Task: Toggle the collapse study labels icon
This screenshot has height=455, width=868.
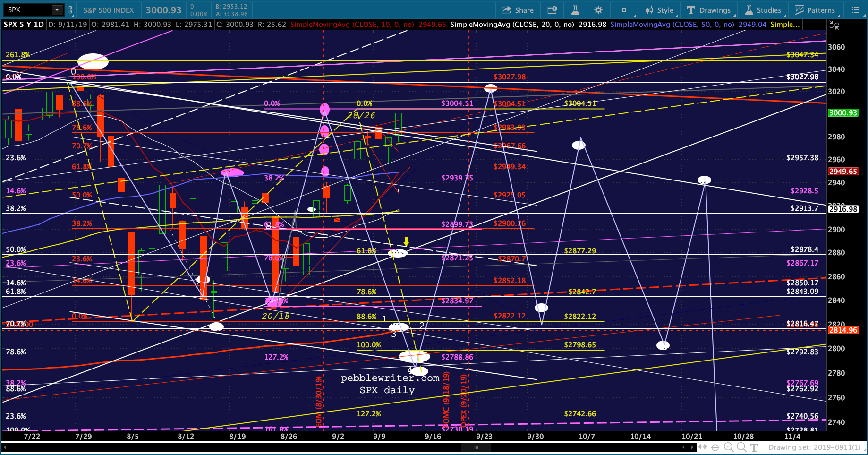Action: (834, 26)
